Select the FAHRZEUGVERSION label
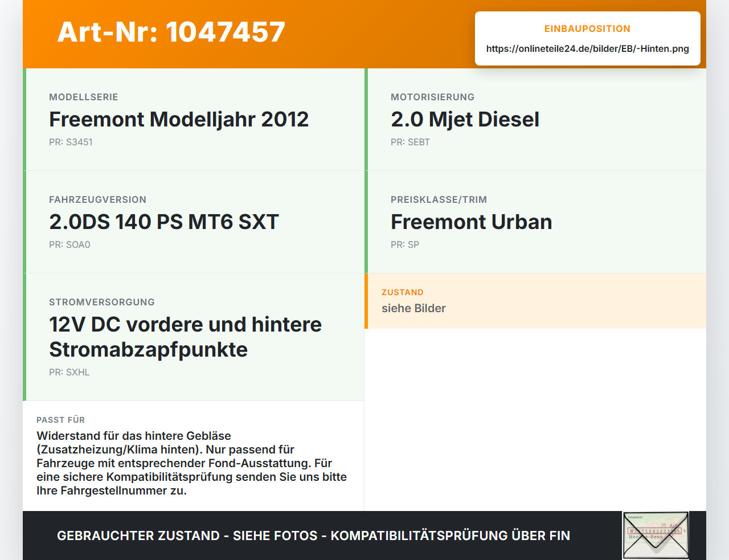729x560 pixels. pos(97,199)
